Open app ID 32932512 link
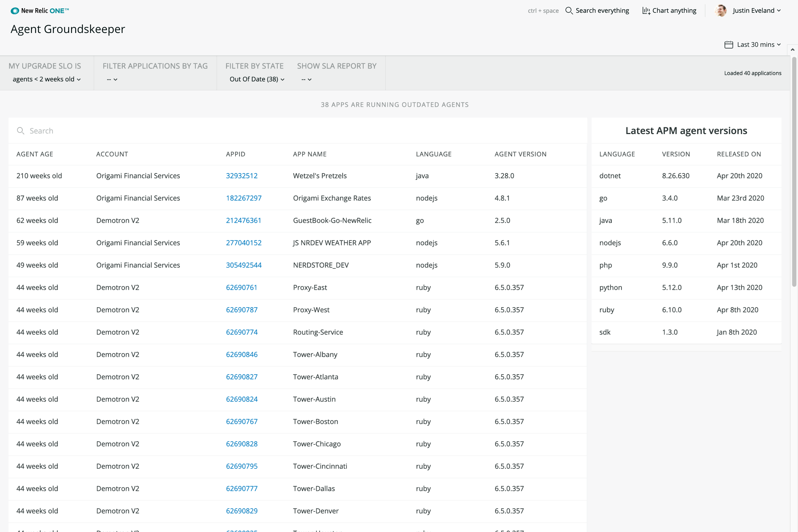The image size is (798, 532). tap(242, 176)
